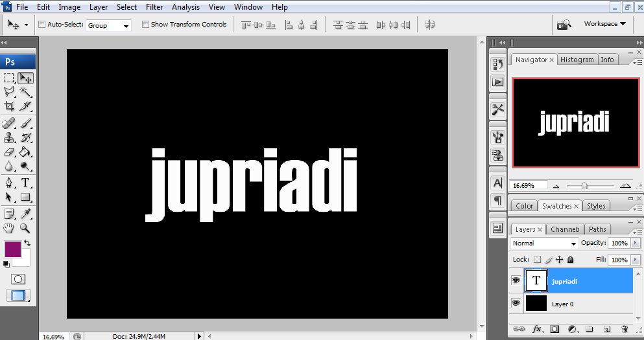Select the Burn tool
The image size is (644, 340).
pyautogui.click(x=25, y=166)
